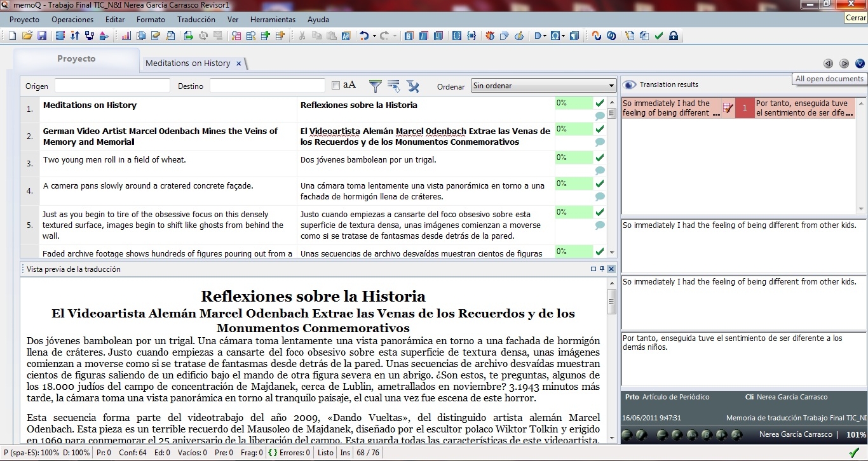Click the up-down arrows sort icon in toolbar

click(x=74, y=36)
